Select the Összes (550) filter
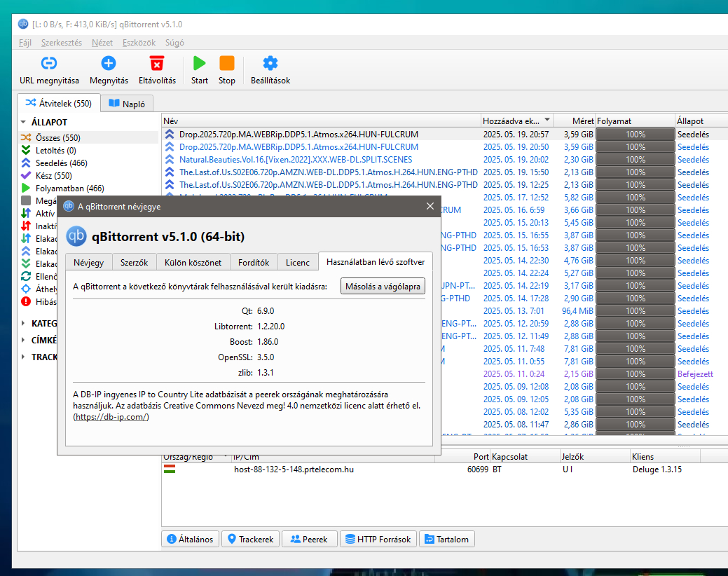 pos(57,138)
